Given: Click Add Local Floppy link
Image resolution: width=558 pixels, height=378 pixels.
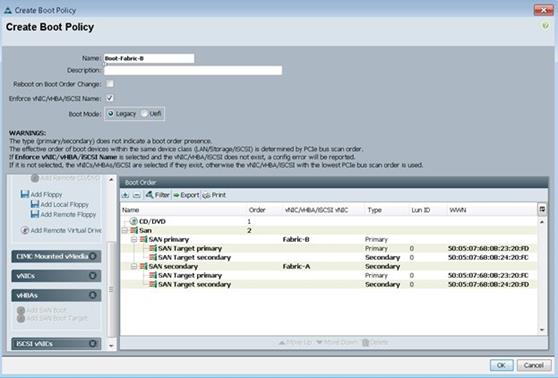Looking at the screenshot, I should pos(64,204).
